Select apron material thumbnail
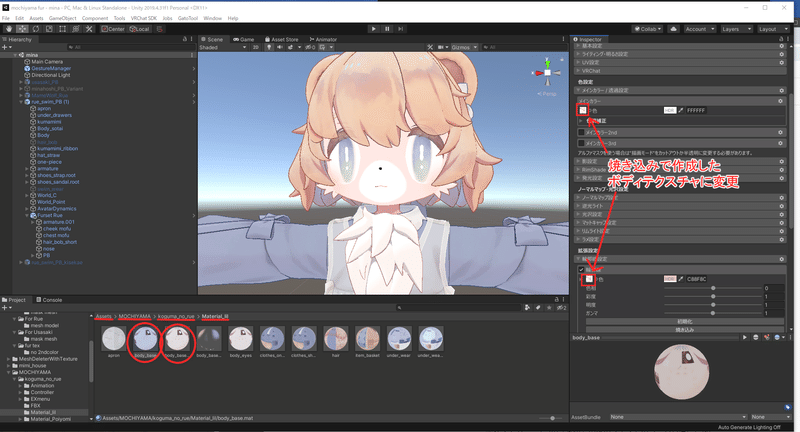 tap(113, 338)
